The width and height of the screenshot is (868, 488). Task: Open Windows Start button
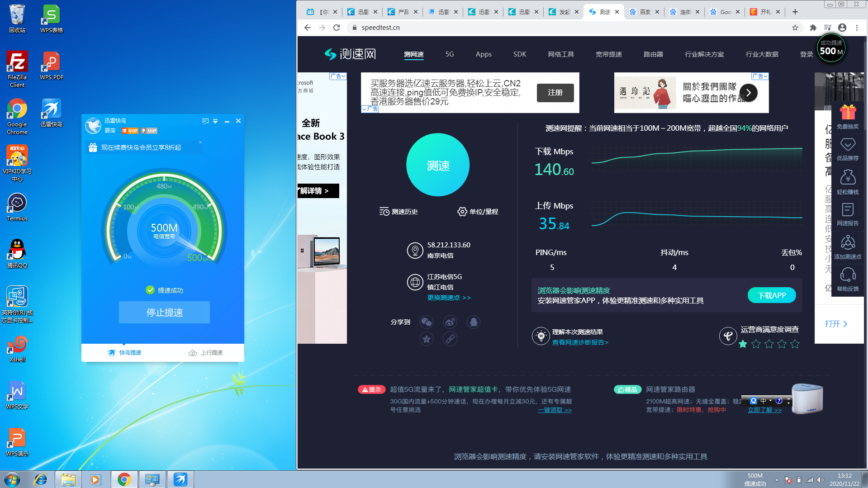point(12,479)
